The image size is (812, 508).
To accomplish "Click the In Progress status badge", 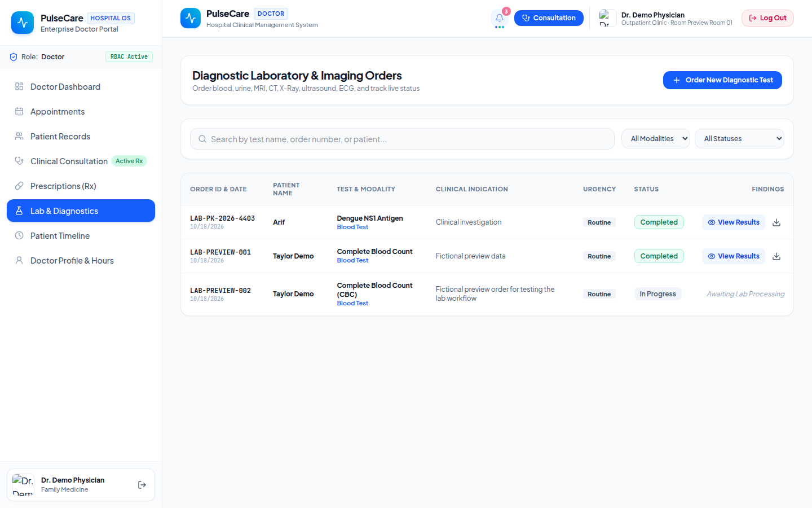I will pyautogui.click(x=657, y=294).
